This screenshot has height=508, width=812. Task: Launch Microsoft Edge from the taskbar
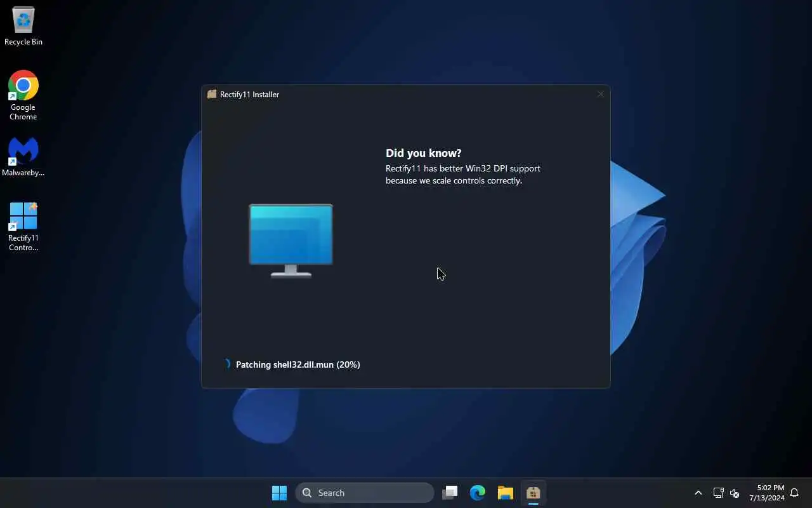coord(478,493)
